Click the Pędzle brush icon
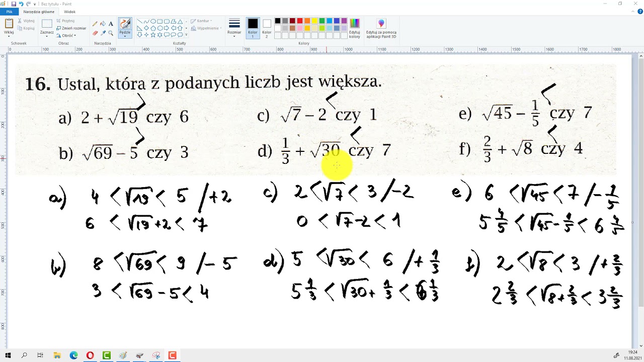The width and height of the screenshot is (644, 362). (x=125, y=24)
